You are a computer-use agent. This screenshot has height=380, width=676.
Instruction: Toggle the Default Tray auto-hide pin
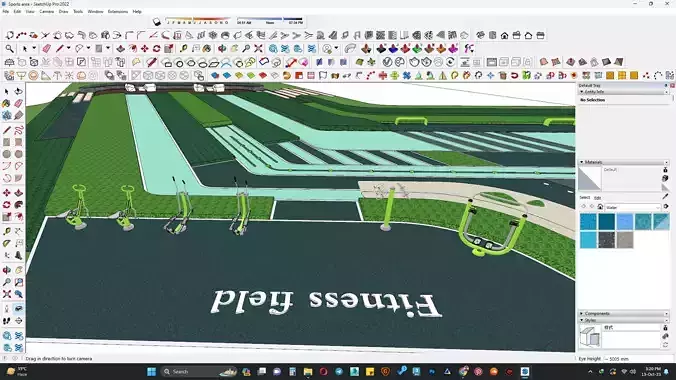coord(666,86)
